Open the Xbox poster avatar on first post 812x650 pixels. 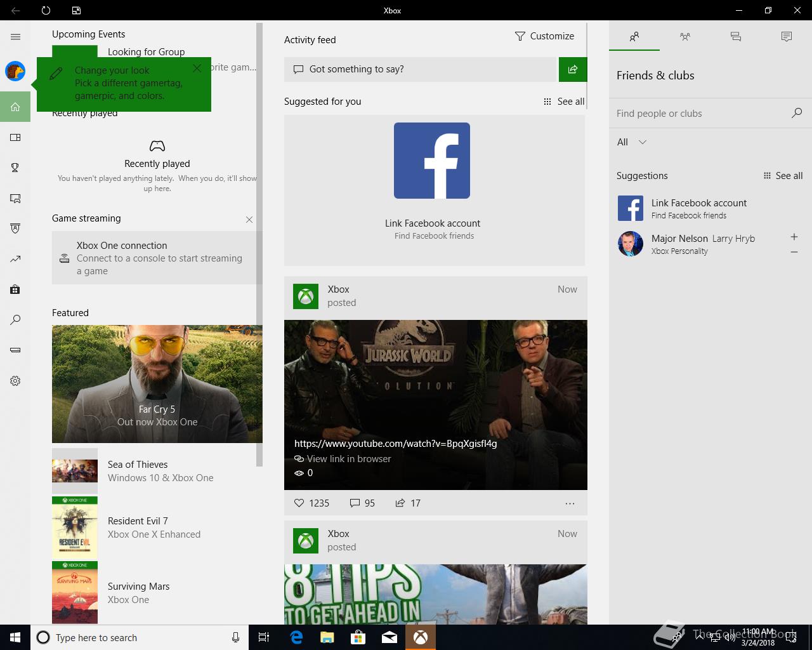306,296
